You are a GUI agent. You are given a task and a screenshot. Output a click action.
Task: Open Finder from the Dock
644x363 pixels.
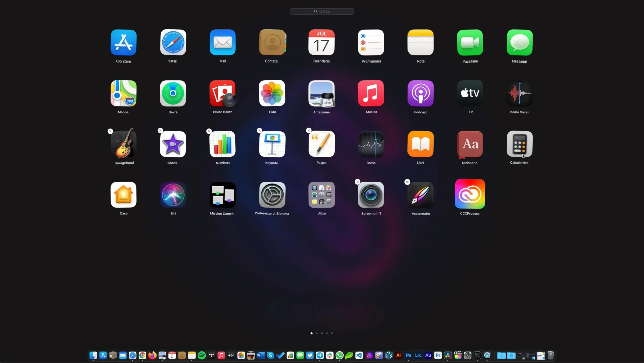(93, 355)
